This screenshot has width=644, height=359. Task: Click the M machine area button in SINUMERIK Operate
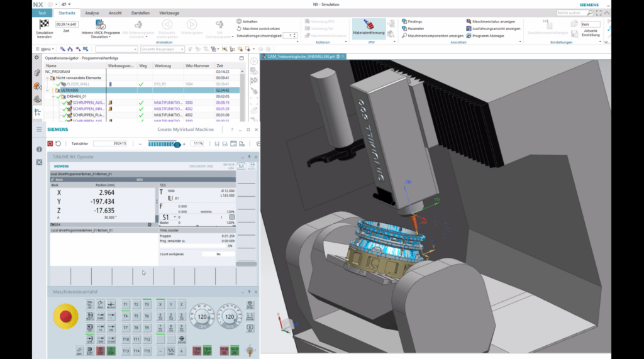pyautogui.click(x=241, y=167)
